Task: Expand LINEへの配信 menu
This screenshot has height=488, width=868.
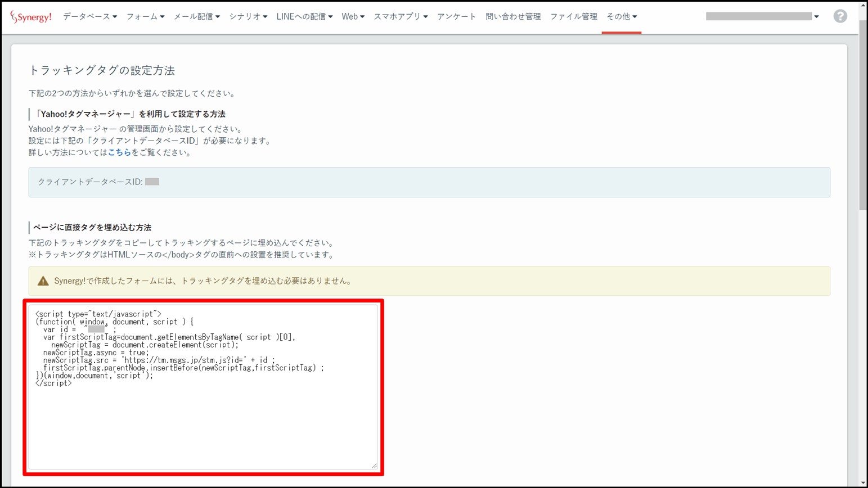Action: point(304,17)
